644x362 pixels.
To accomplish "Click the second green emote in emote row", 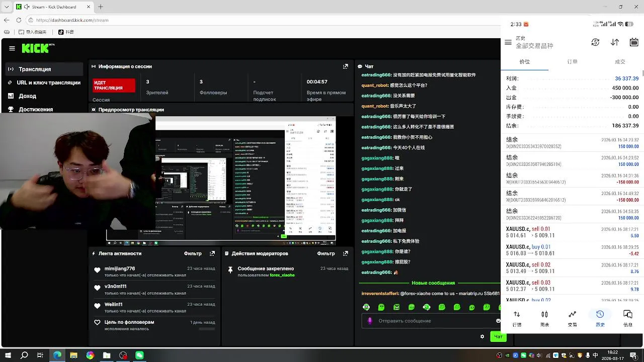I will pos(381,307).
